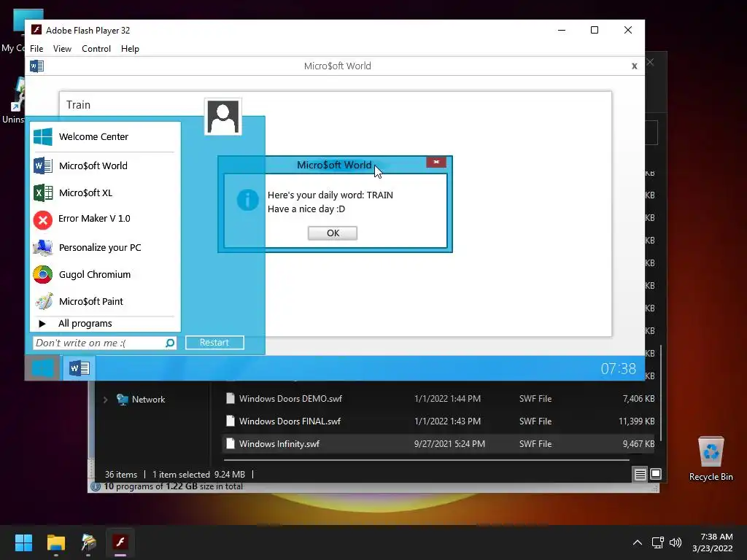Open File Explorer from taskbar
747x560 pixels.
55,542
